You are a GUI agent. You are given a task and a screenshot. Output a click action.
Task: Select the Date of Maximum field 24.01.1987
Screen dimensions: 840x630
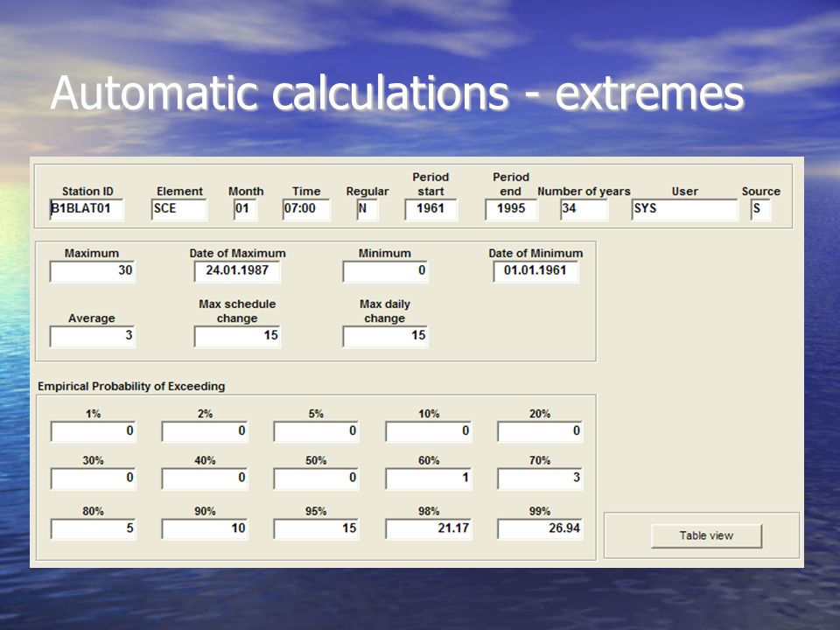pyautogui.click(x=237, y=271)
